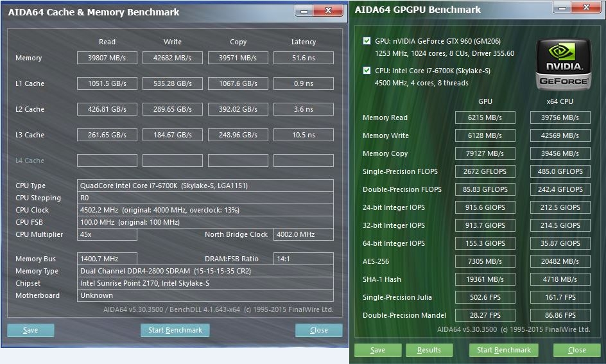The width and height of the screenshot is (606, 364).
Task: Click CPU Double-Precision Mandel 86.86 FPS
Action: click(560, 315)
